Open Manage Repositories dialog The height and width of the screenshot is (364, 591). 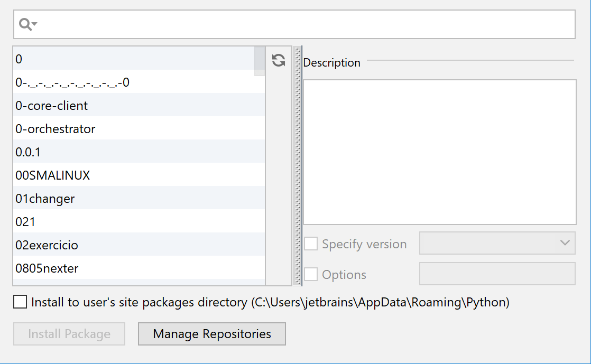(211, 334)
